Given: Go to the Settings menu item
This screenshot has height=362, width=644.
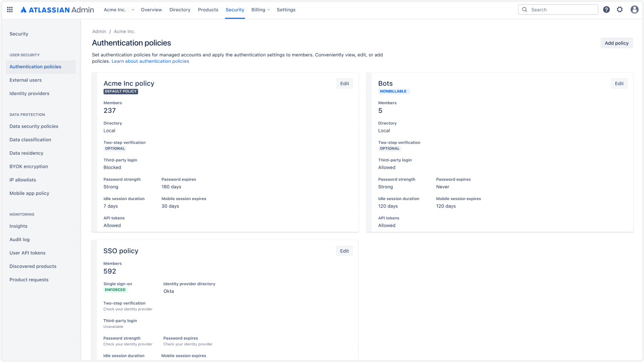Looking at the screenshot, I should (x=286, y=10).
